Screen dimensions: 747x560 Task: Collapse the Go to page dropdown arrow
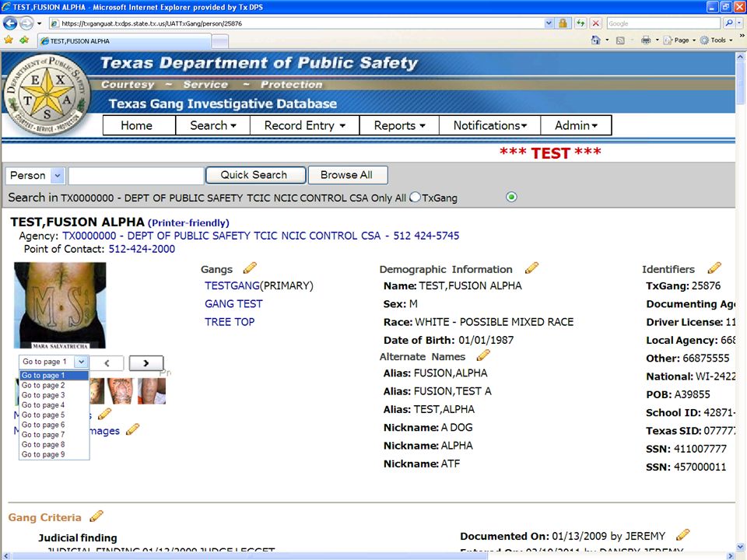click(x=82, y=362)
